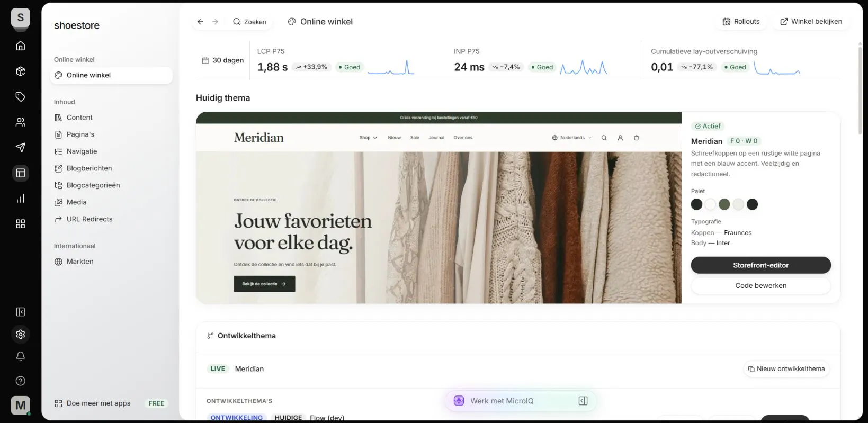
Task: Select the Online store layout icon in rail
Action: (x=21, y=173)
